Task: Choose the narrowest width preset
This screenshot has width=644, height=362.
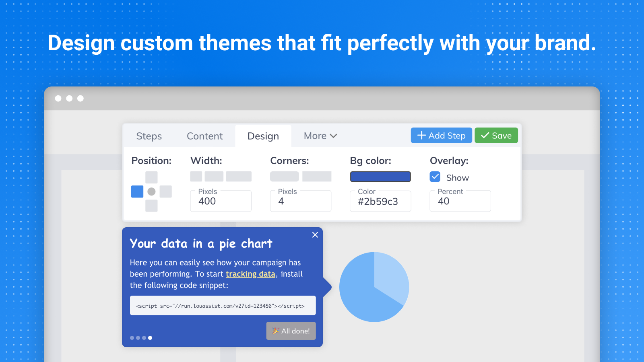Action: point(196,177)
